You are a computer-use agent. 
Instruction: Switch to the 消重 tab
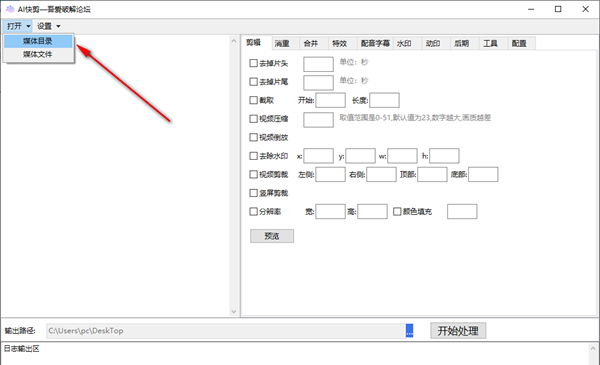pos(282,44)
